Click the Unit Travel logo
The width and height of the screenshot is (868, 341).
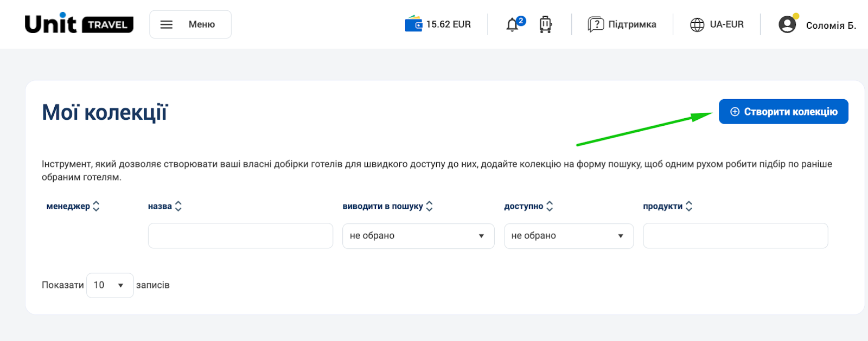pyautogui.click(x=79, y=24)
